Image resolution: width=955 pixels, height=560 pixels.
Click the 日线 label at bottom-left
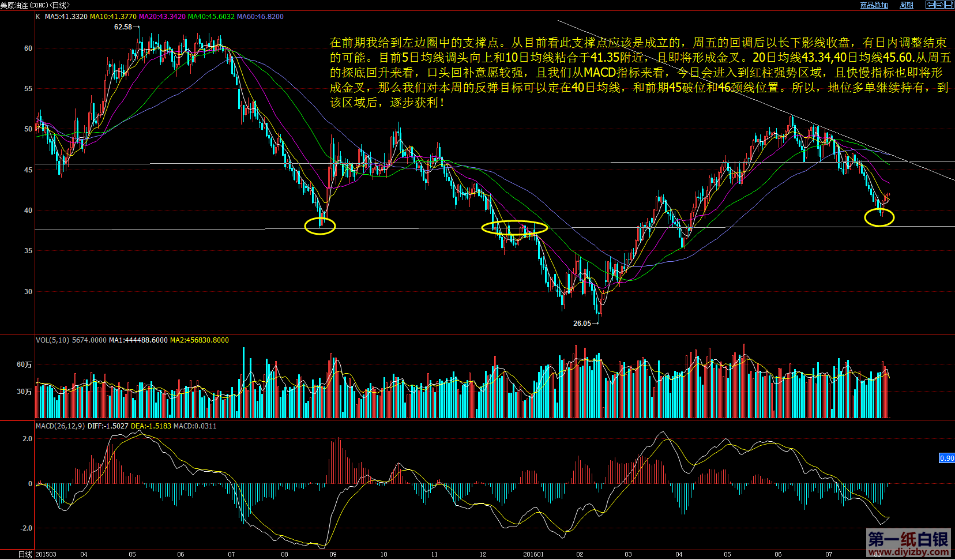pyautogui.click(x=25, y=554)
